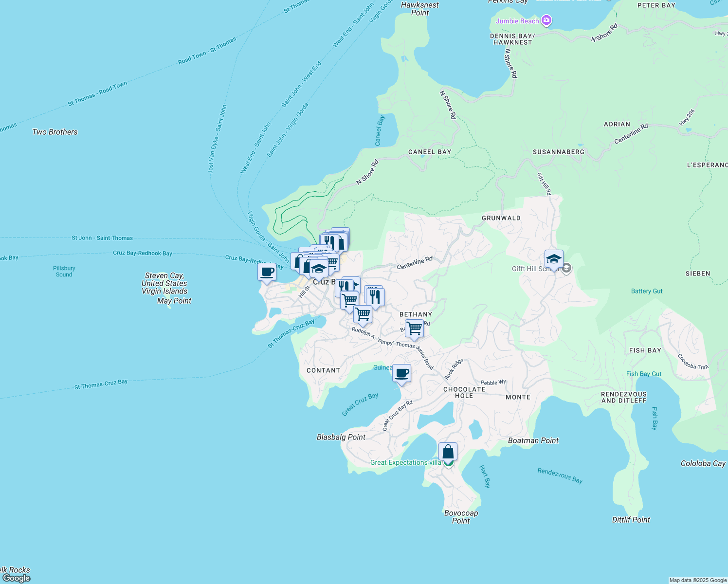Image resolution: width=728 pixels, height=584 pixels.
Task: Select the grocery cart marker on Rudolph Thomas Junior Road
Action: 363,315
